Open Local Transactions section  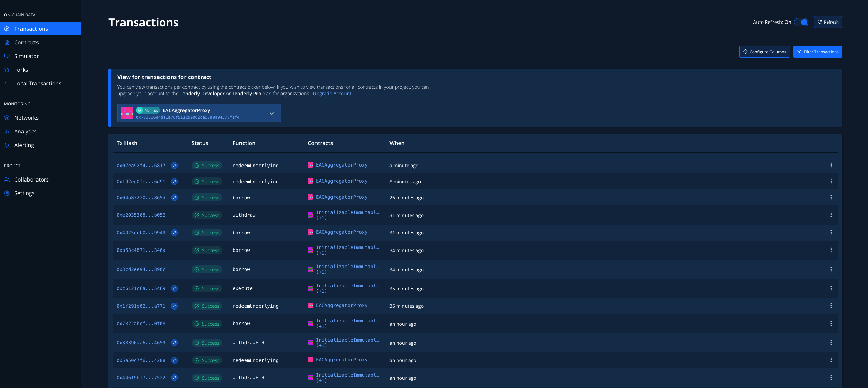[x=38, y=83]
